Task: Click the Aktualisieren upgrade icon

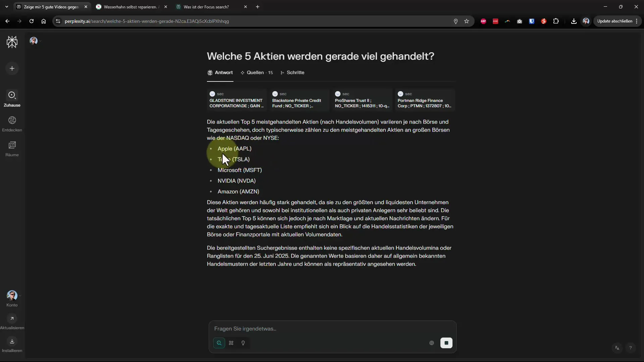Action: 12,318
